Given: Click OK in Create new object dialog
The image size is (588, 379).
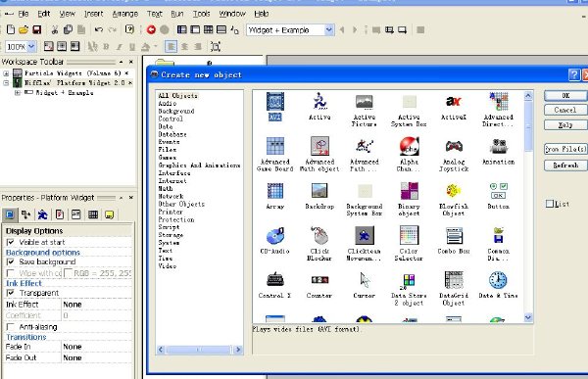Looking at the screenshot, I should coord(565,96).
